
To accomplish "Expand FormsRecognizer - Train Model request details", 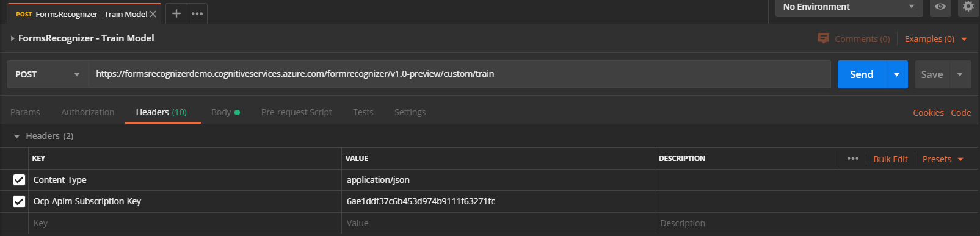I will click(12, 38).
